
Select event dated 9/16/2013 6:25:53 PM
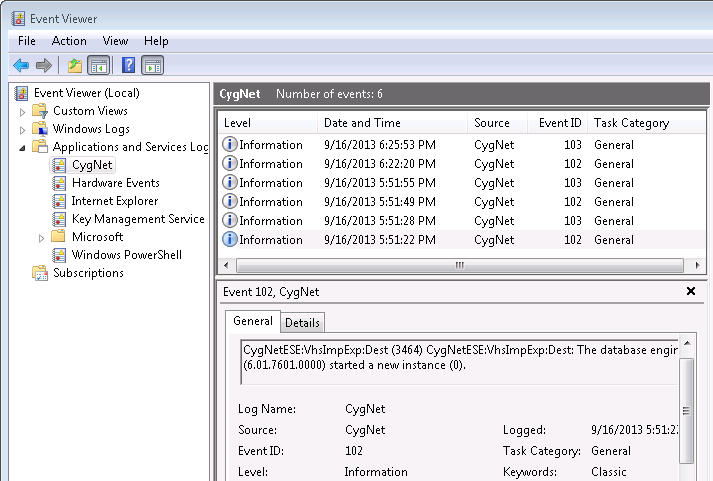point(462,145)
